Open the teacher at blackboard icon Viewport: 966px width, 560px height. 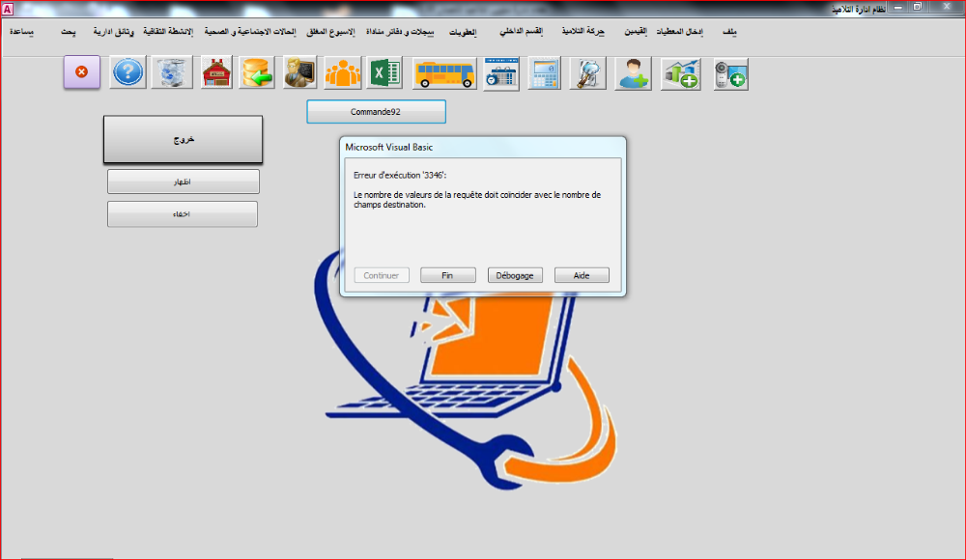(x=301, y=72)
